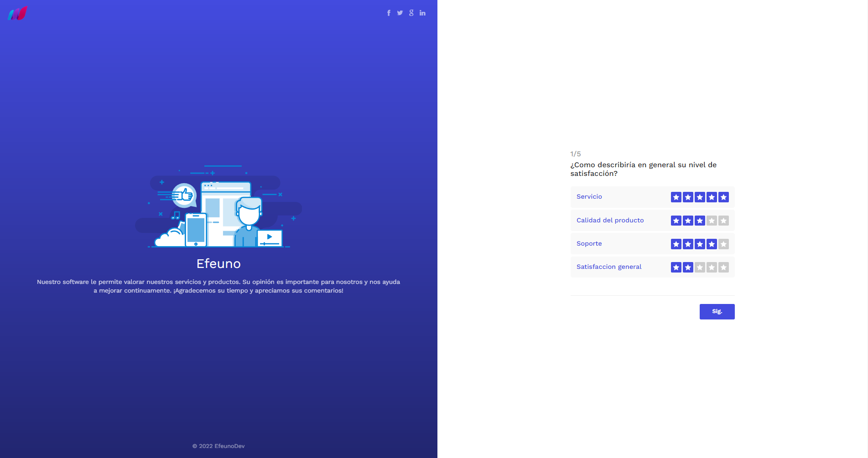
Task: Set Calidad del producto to five stars
Action: (723, 221)
